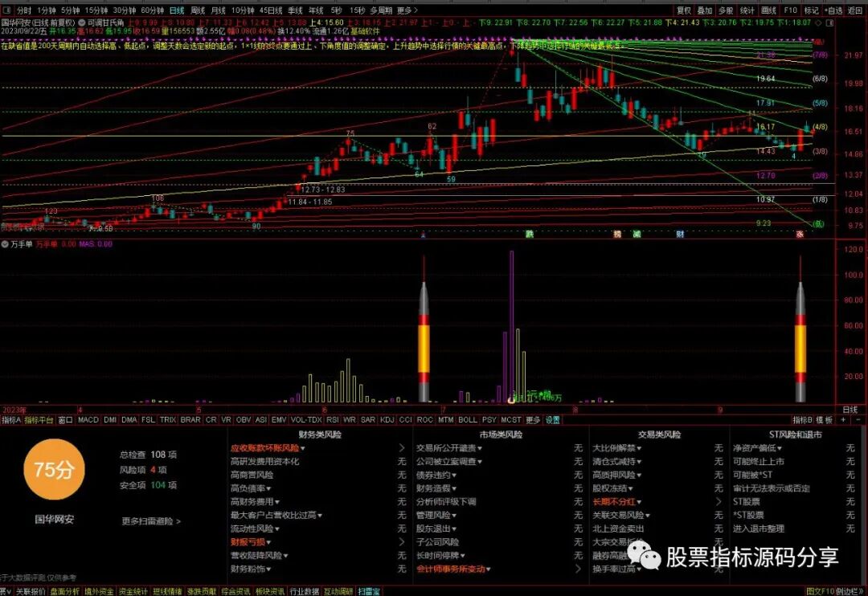This screenshot has width=868, height=596.
Task: Switch to 月线 monthly chart
Action: click(x=219, y=10)
